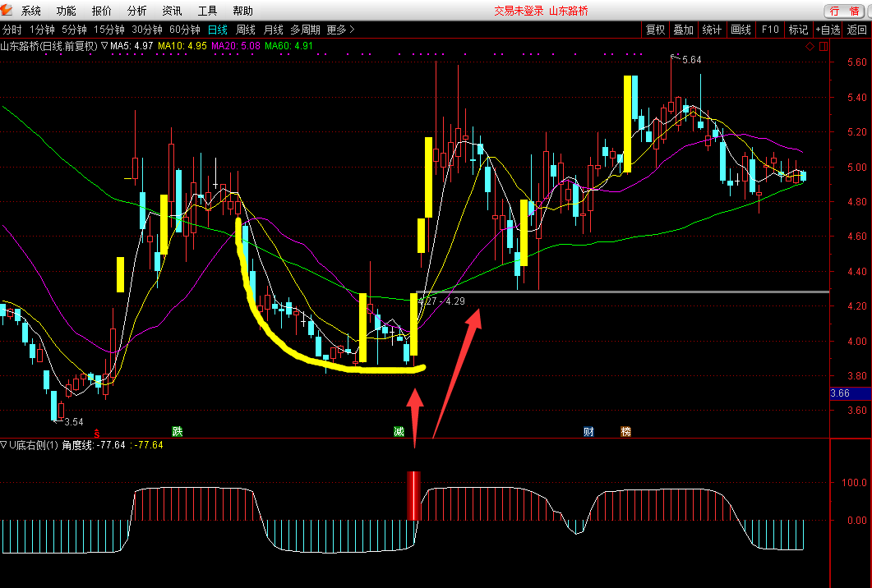The image size is (872, 588).
Task: Click the green 减 marker icon
Action: (399, 431)
